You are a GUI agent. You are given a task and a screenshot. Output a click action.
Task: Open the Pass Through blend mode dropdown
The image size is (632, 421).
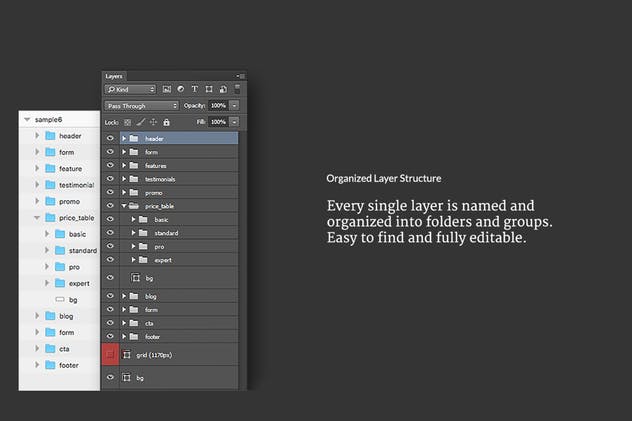tap(141, 105)
